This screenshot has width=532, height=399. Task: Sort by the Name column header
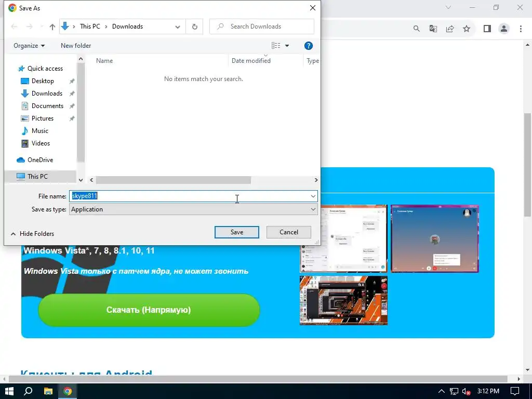104,61
